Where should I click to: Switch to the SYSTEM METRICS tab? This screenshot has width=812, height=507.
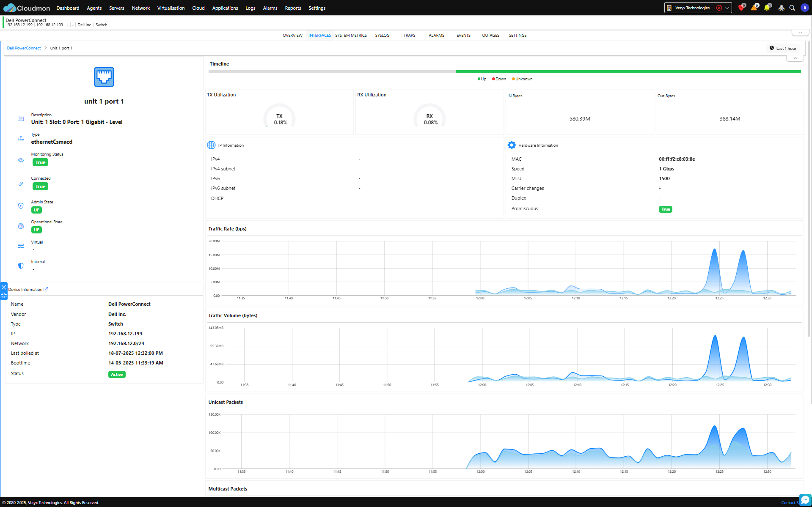click(x=351, y=36)
